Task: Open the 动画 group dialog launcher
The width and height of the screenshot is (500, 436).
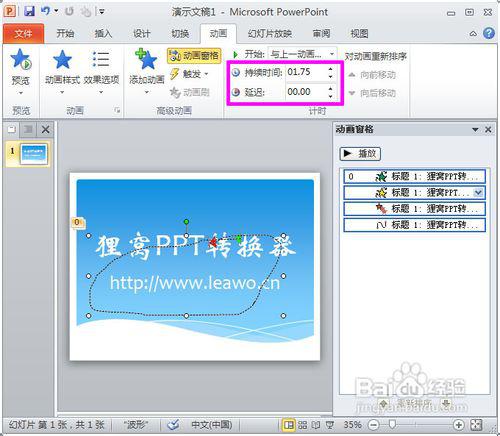Action: tap(117, 110)
